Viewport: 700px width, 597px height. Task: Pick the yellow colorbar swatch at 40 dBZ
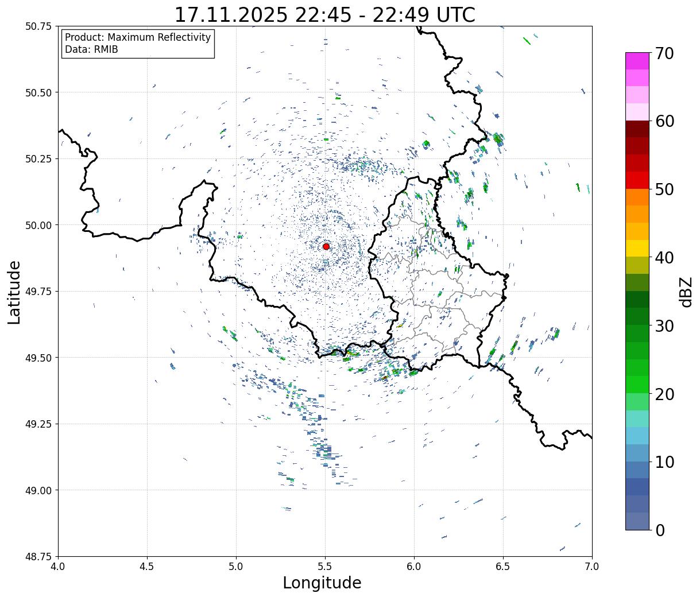(637, 248)
